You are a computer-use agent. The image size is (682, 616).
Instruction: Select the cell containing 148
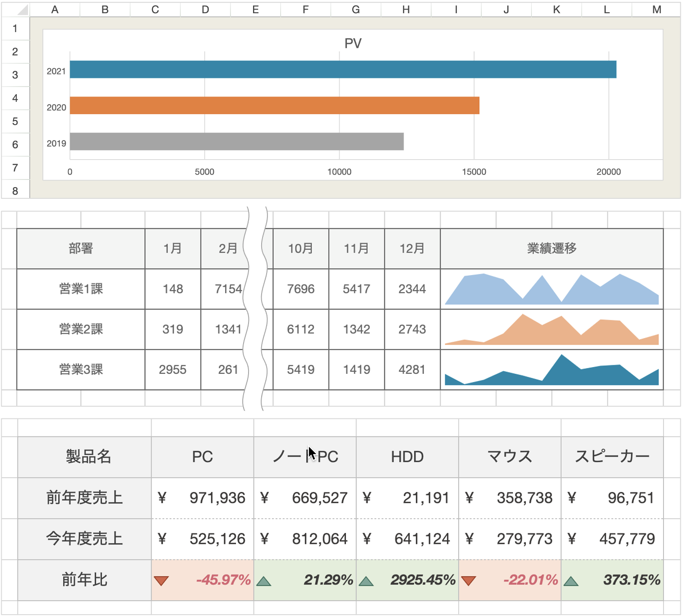click(173, 289)
